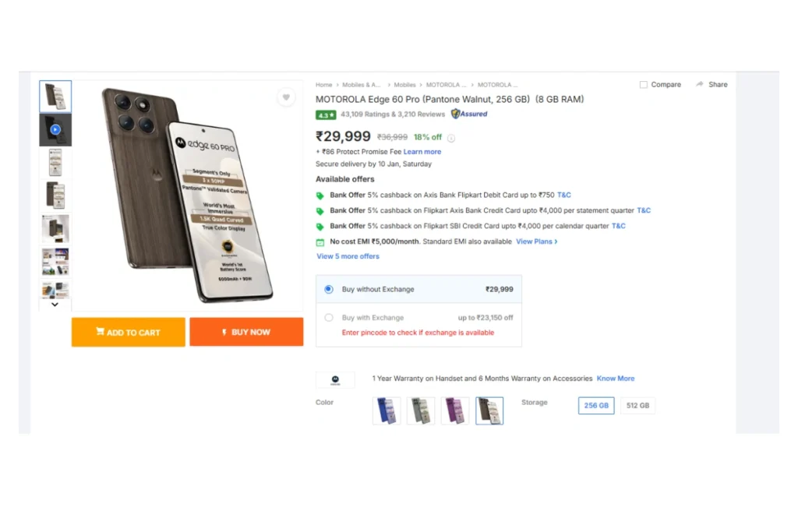Expand View 5 more offers

click(348, 256)
